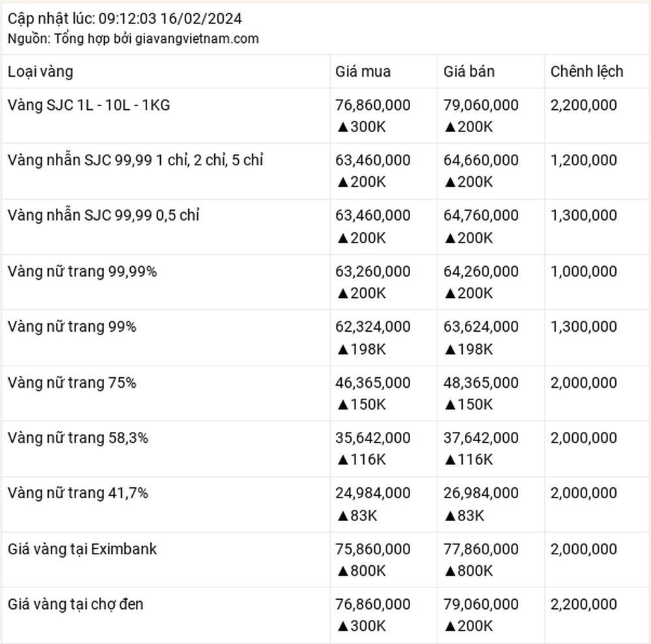651x644 pixels.
Task: Click the giavangvietnam.com source text
Action: [197, 38]
